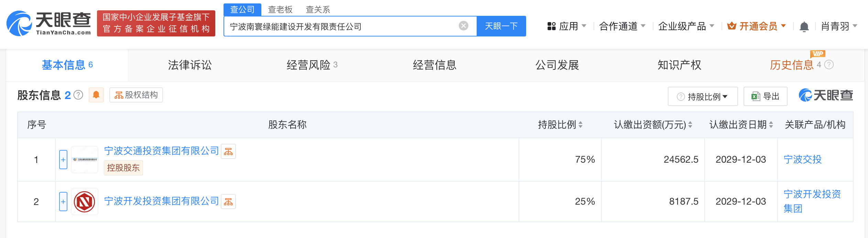Switch to the 查老板 search tab
This screenshot has width=868, height=238.
click(x=280, y=10)
